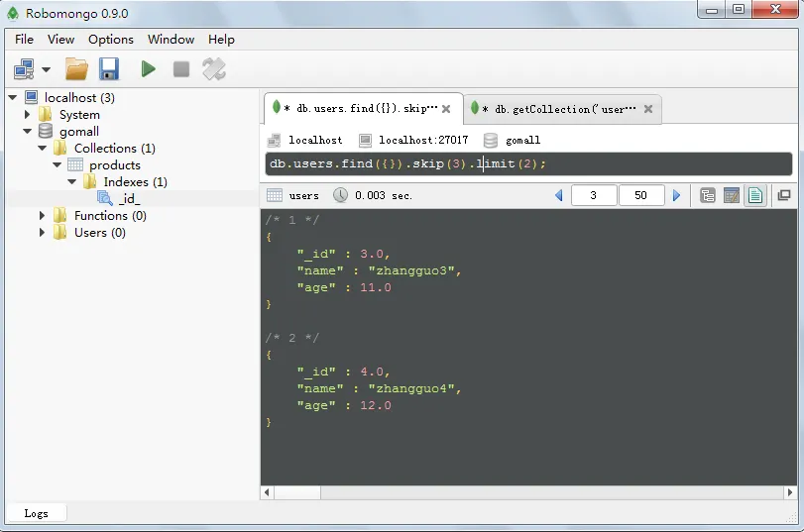Viewport: 804px width, 532px height.
Task: Open the Window menu
Action: click(171, 40)
